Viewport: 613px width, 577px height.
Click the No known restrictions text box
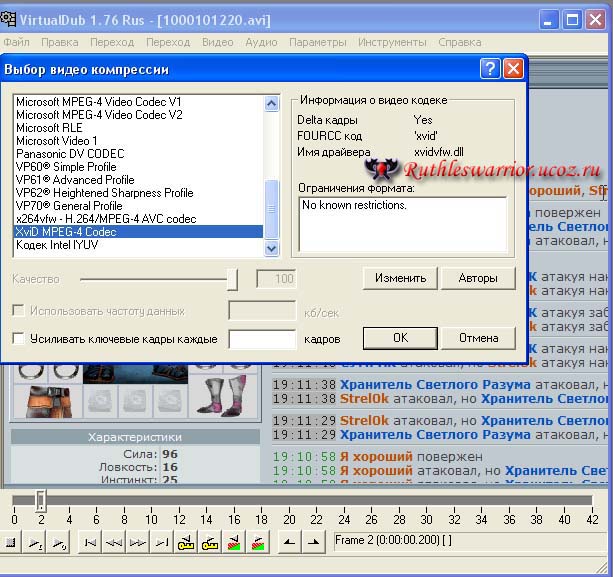tap(403, 224)
